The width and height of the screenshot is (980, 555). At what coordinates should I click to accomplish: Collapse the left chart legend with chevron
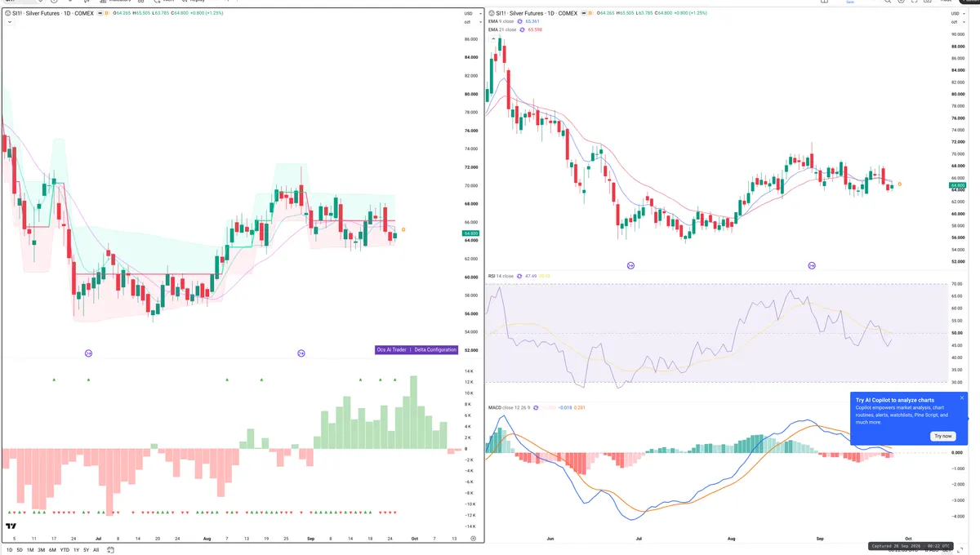coord(8,23)
